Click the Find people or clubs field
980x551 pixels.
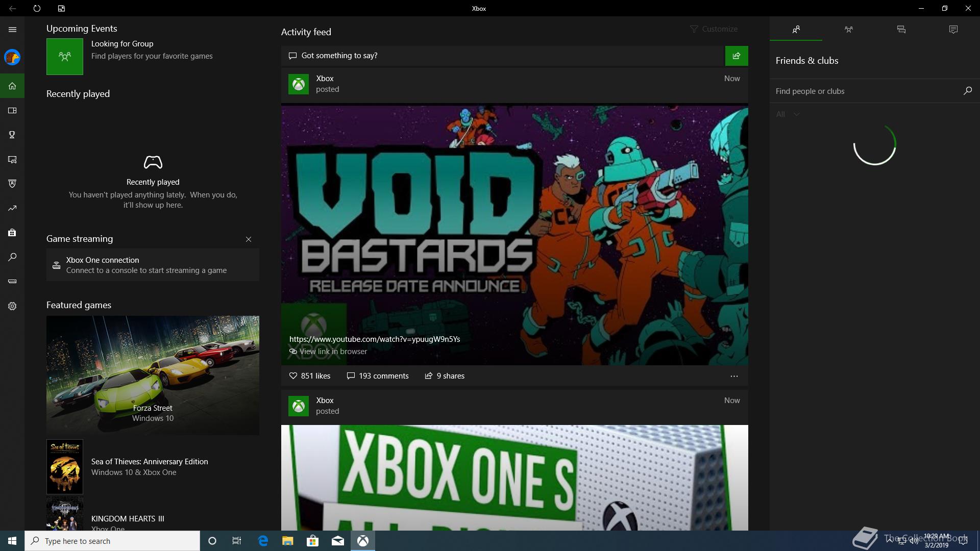866,91
